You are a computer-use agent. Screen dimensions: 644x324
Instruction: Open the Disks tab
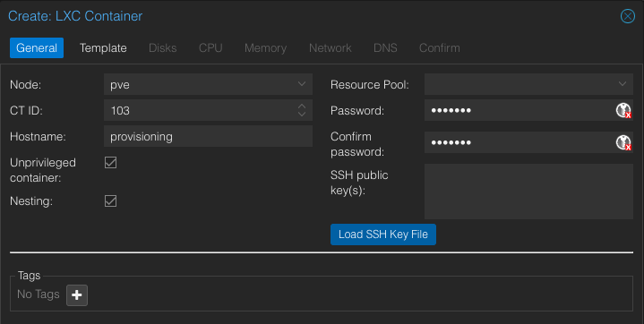click(163, 47)
